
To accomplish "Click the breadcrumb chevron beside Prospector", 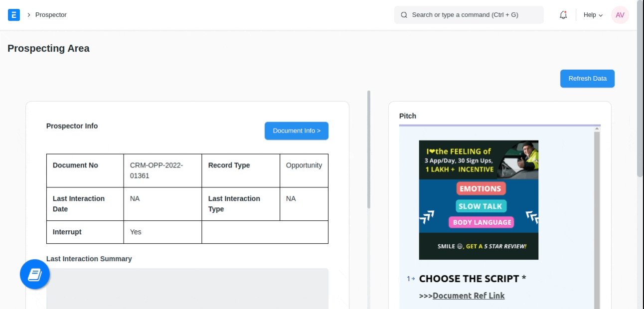I will [29, 15].
